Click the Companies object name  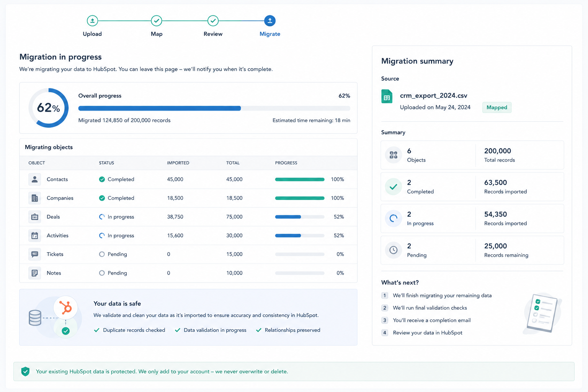(x=60, y=198)
